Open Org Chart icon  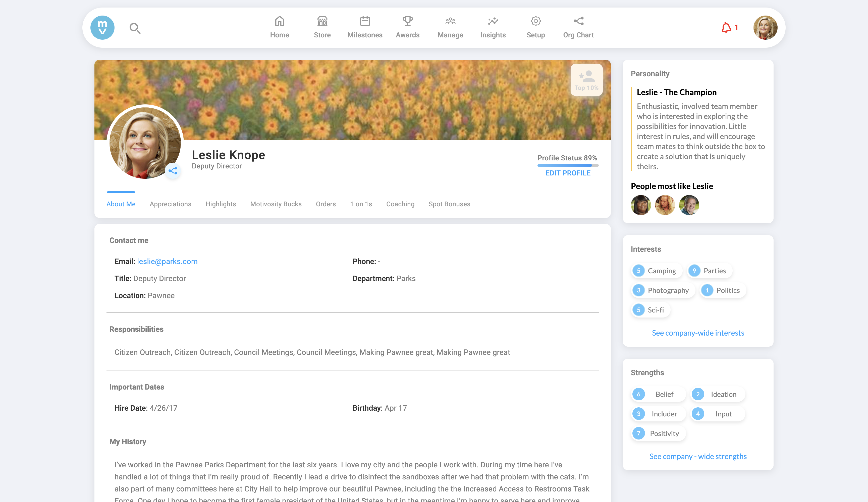[x=578, y=21]
